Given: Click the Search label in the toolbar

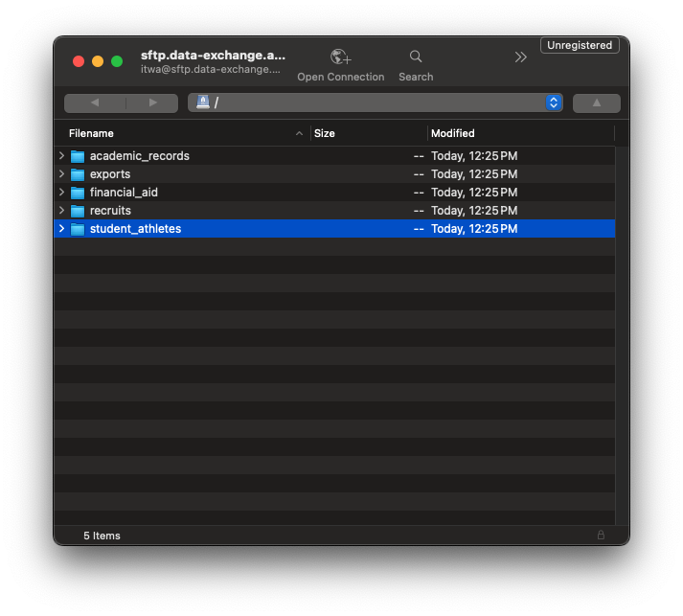Looking at the screenshot, I should pyautogui.click(x=416, y=77).
